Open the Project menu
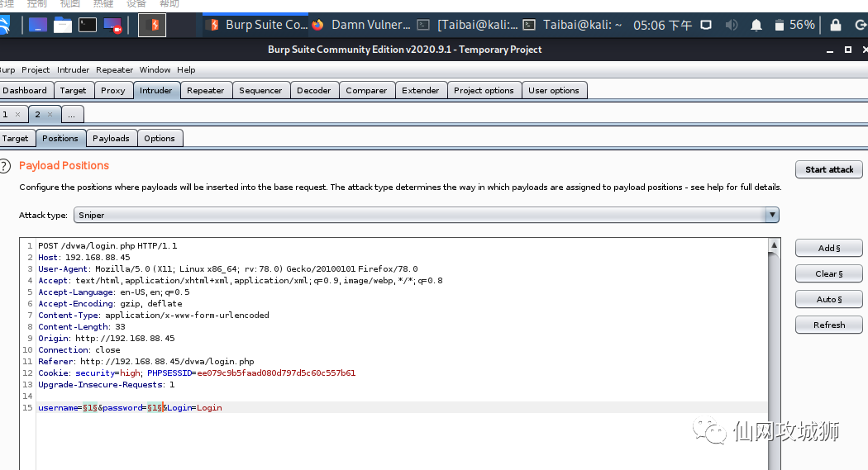Screen dimensions: 868x470 pyautogui.click(x=36, y=69)
